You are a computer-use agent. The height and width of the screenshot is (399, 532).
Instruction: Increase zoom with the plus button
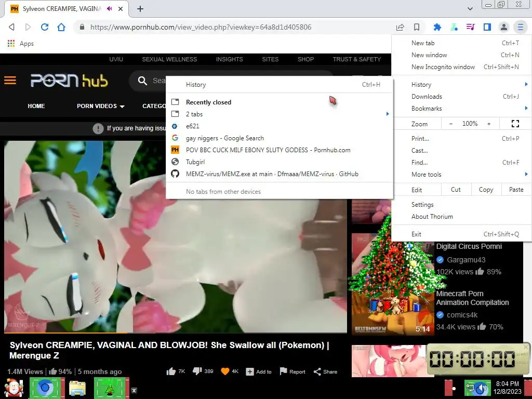(489, 124)
